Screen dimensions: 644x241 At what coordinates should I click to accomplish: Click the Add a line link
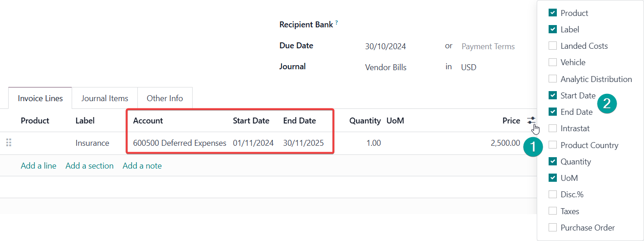39,166
